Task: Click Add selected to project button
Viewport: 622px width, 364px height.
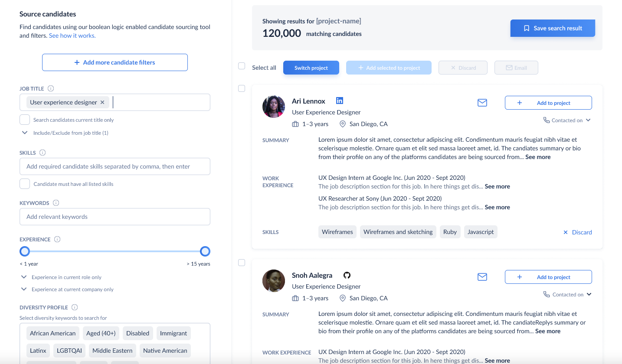Action: click(389, 68)
